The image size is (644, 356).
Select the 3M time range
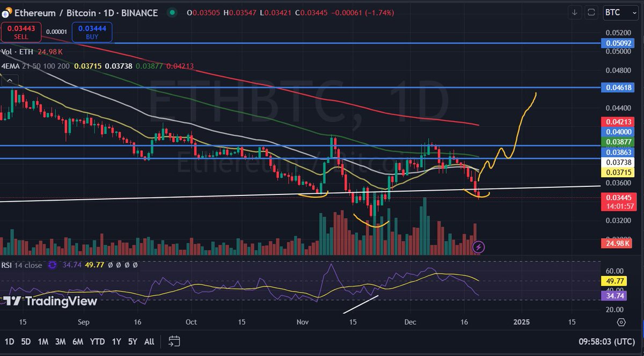tap(60, 341)
